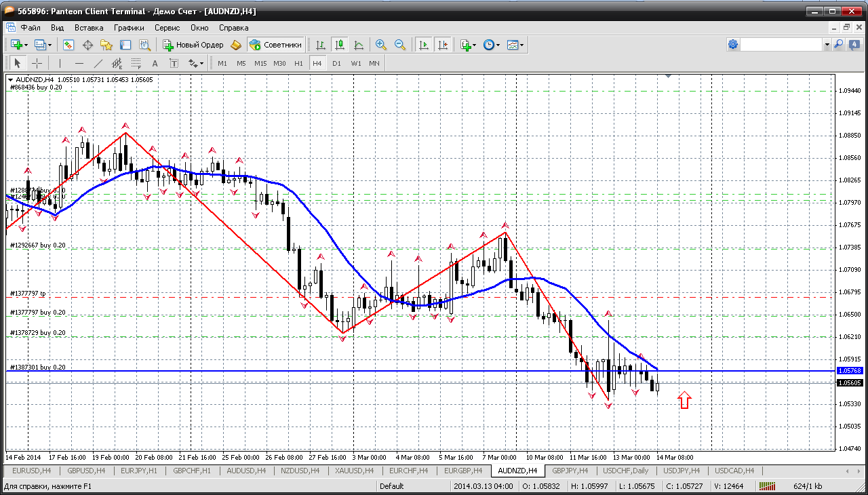Screen dimensions: 868x495
Task: Open the Вид menu
Action: [x=57, y=28]
